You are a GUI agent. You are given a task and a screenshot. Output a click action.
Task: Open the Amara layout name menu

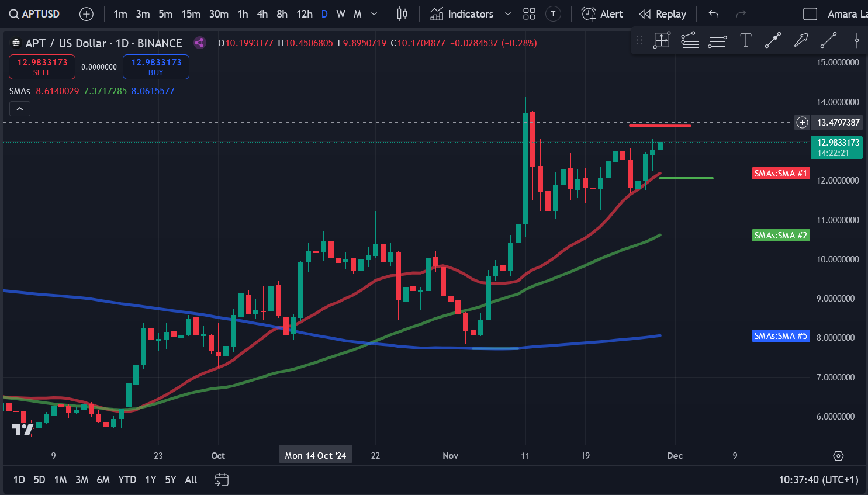coord(847,14)
